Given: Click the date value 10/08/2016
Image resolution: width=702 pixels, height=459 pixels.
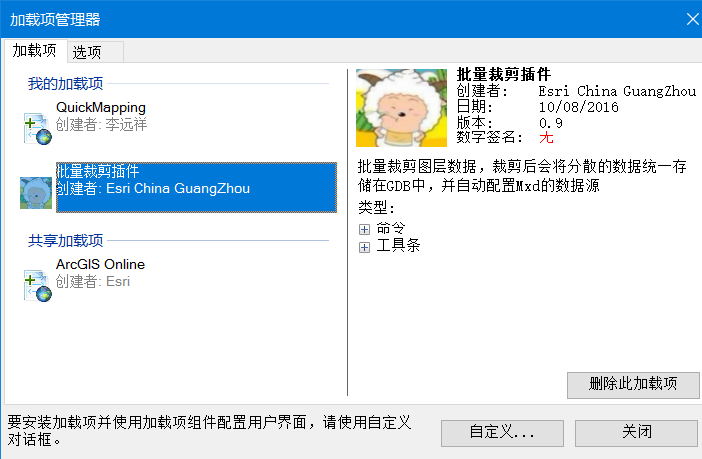Looking at the screenshot, I should coord(578,107).
